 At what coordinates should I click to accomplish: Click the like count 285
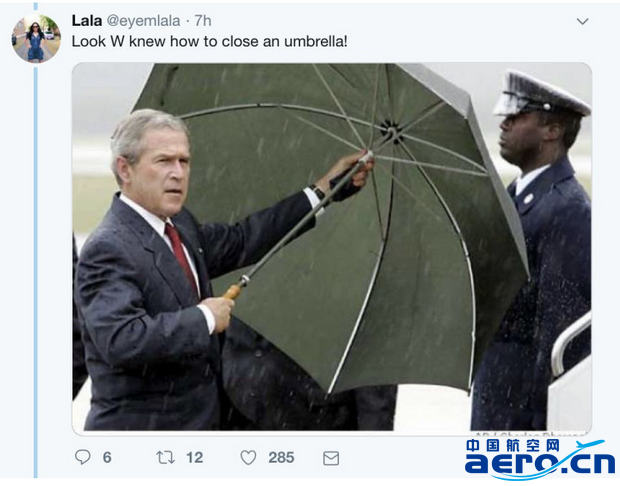(x=281, y=458)
